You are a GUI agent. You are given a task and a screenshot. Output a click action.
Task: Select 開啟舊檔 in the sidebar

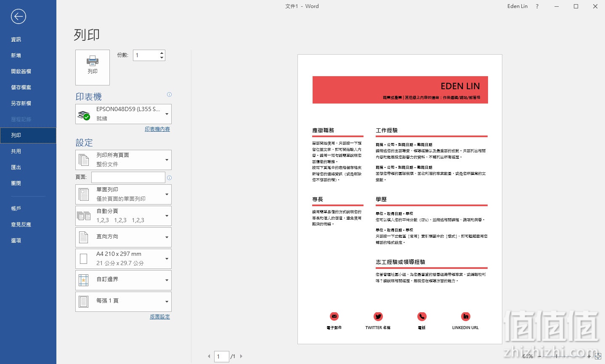[28, 72]
